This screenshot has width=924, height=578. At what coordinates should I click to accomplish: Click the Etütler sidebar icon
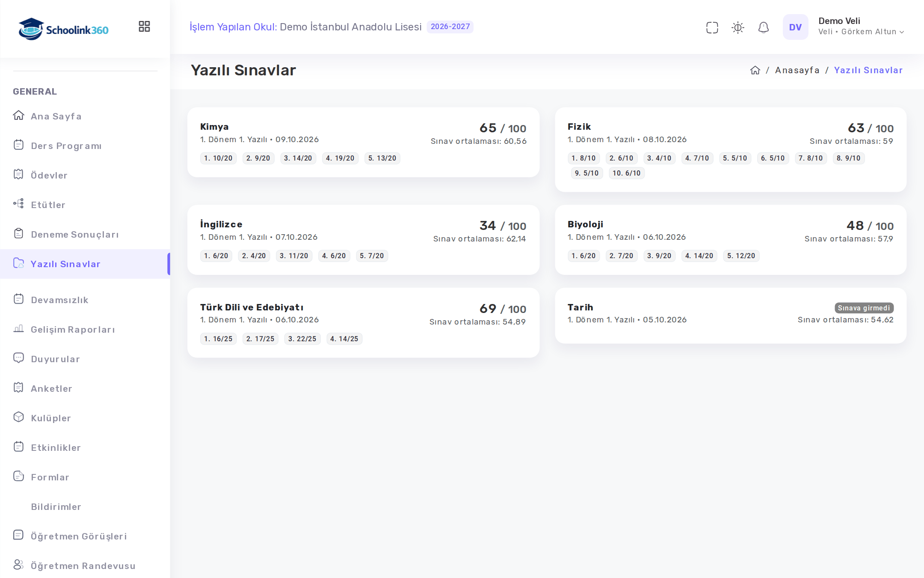(18, 204)
